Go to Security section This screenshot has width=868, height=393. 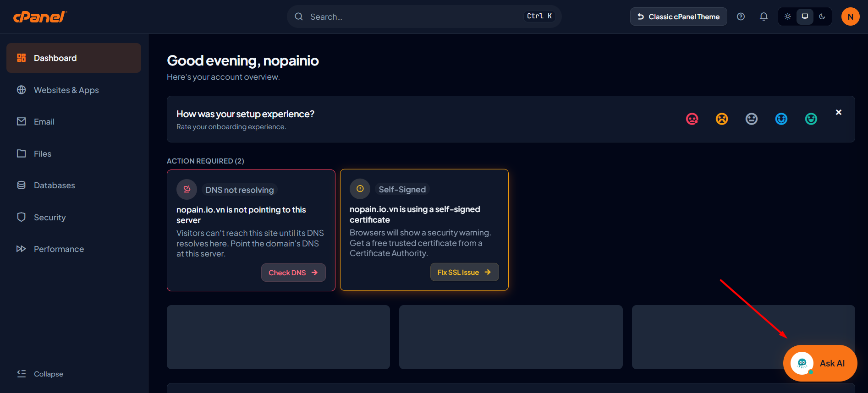point(74,217)
